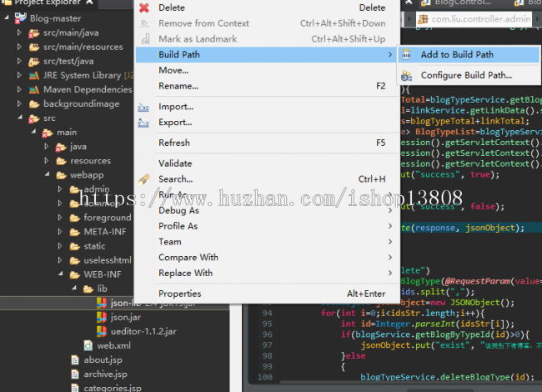Viewport: 542px width, 392px height.
Task: Select Validate menu entry
Action: [266, 163]
